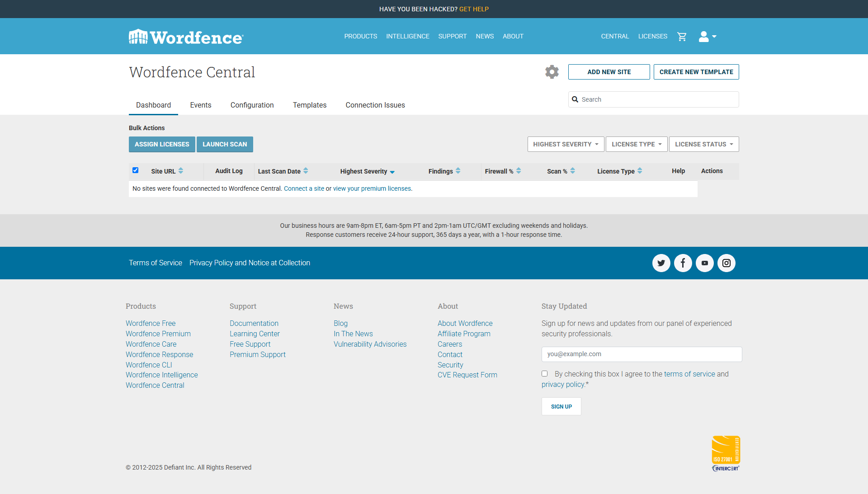The image size is (868, 494).
Task: Visit the Facebook social icon
Action: coord(683,263)
